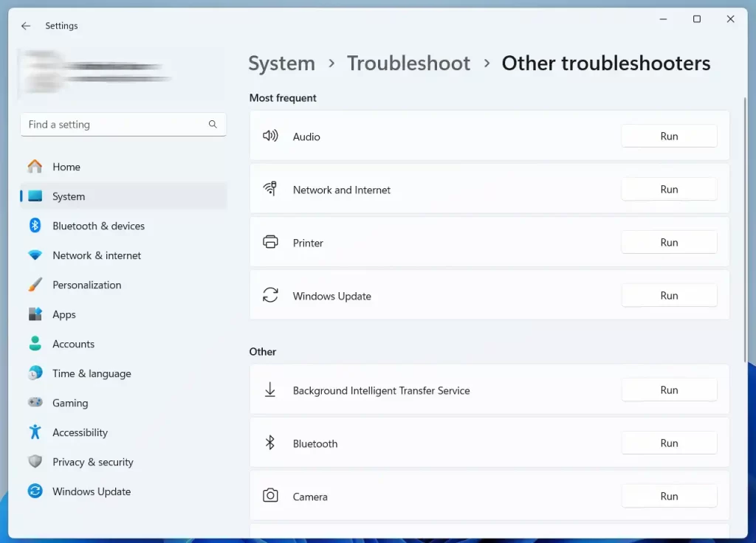Click the Network & internet wifi icon

click(35, 255)
